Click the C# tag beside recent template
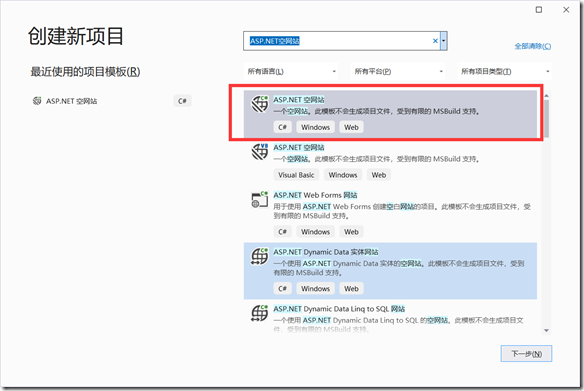584x391 pixels. 182,101
